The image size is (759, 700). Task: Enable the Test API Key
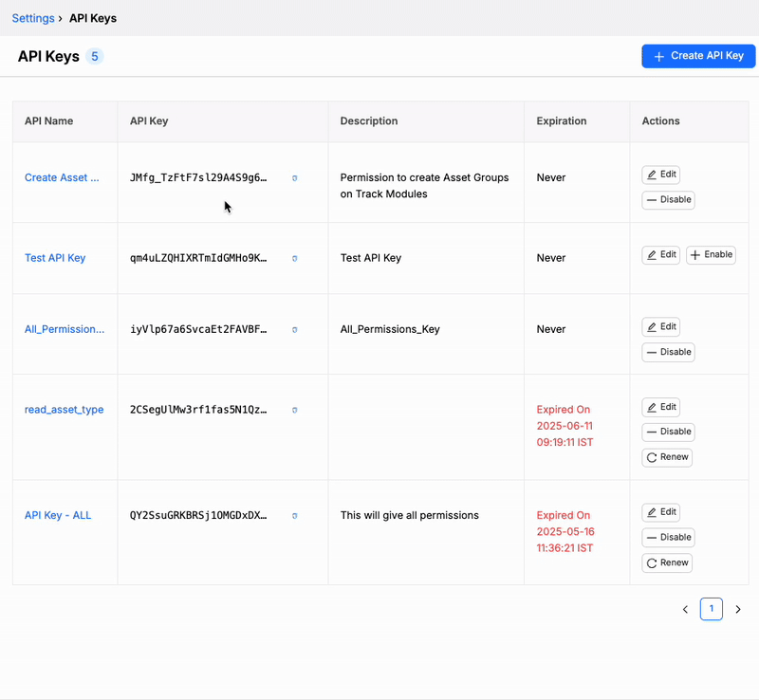coord(711,254)
